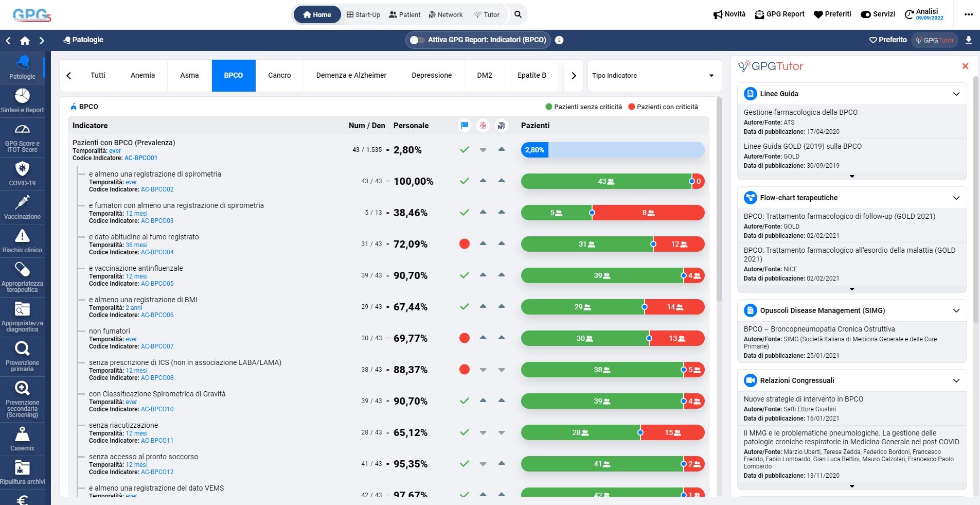Toggle the Servizi switch in top bar

point(866,14)
